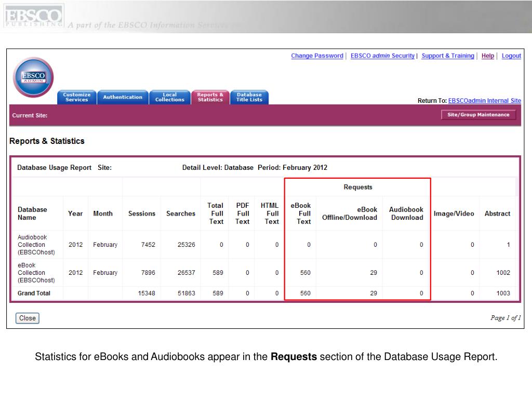
Task: Click the Detail Level: Database label
Action: 218,168
